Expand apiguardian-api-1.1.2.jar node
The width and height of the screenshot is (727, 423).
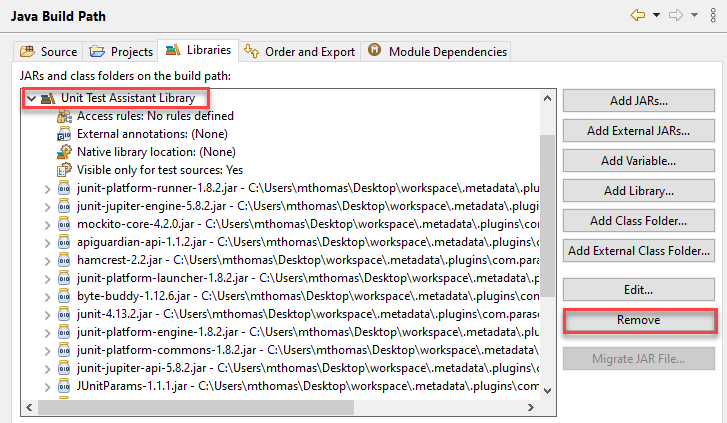pos(47,243)
